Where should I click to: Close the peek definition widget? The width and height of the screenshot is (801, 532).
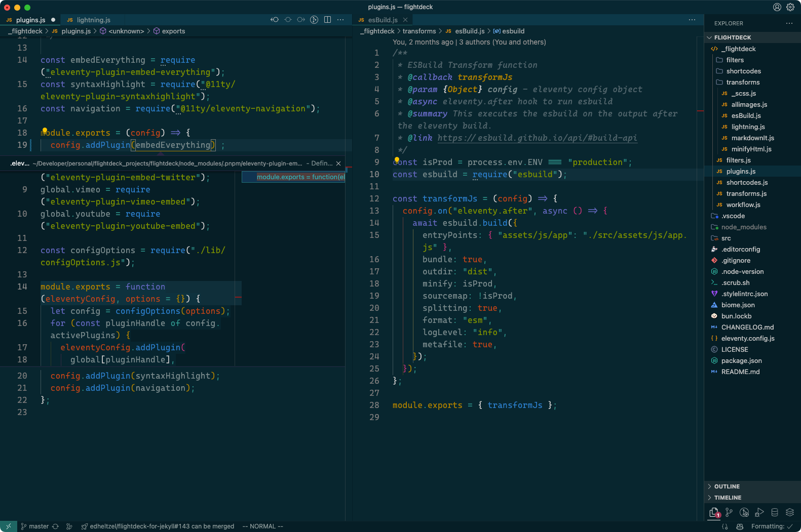pos(338,163)
